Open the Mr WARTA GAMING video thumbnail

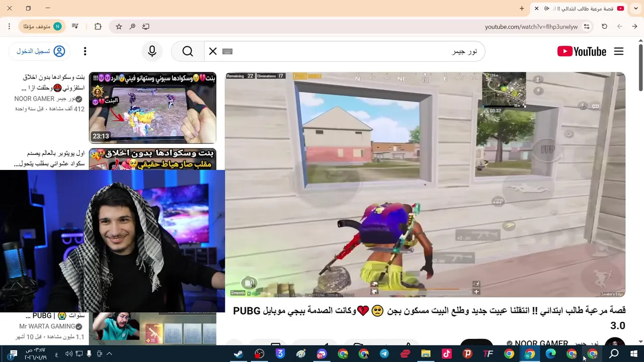click(152, 328)
